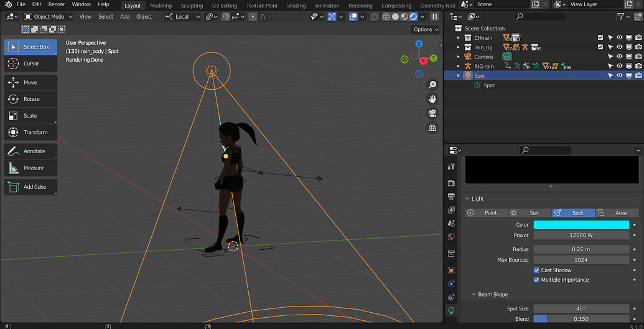Toggle rain_rig collection exclude checkbox
The width and height of the screenshot is (644, 329).
tap(600, 47)
